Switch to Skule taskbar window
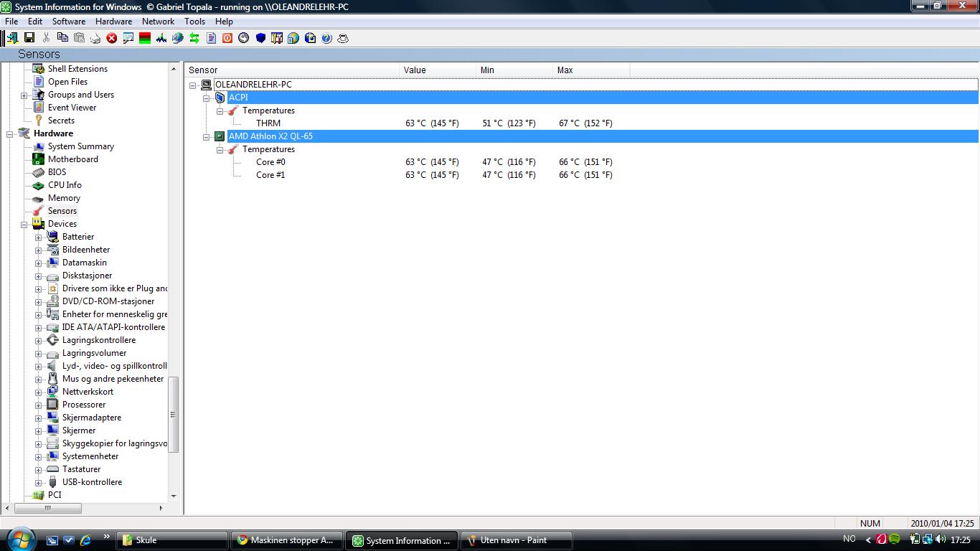Screen dimensions: 980x551 click(173, 540)
